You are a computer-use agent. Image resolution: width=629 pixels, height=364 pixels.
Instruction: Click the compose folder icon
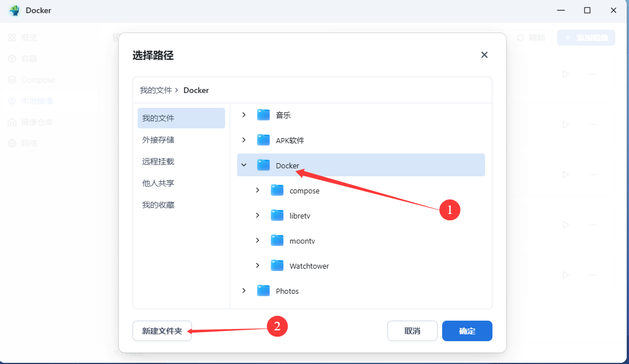(x=277, y=190)
